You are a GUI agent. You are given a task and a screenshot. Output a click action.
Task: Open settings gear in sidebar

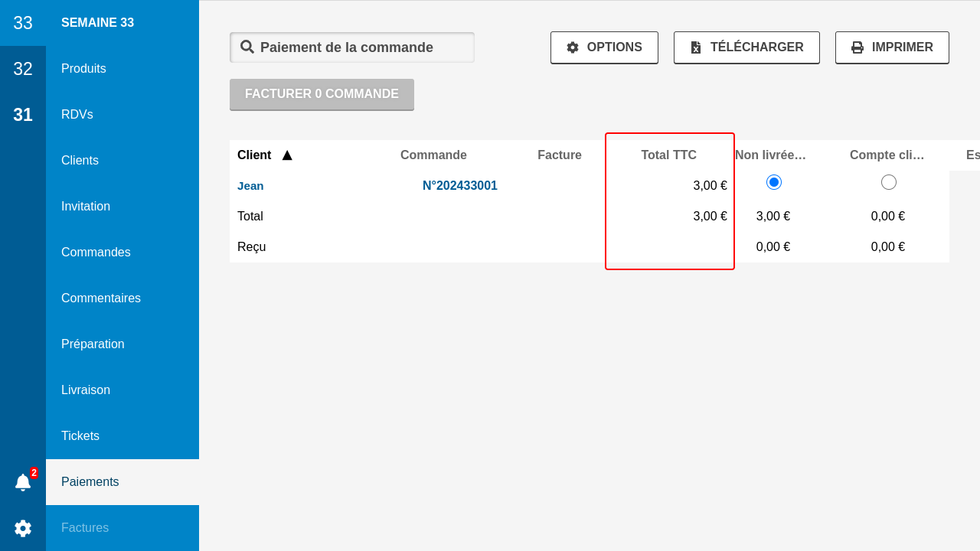[23, 528]
